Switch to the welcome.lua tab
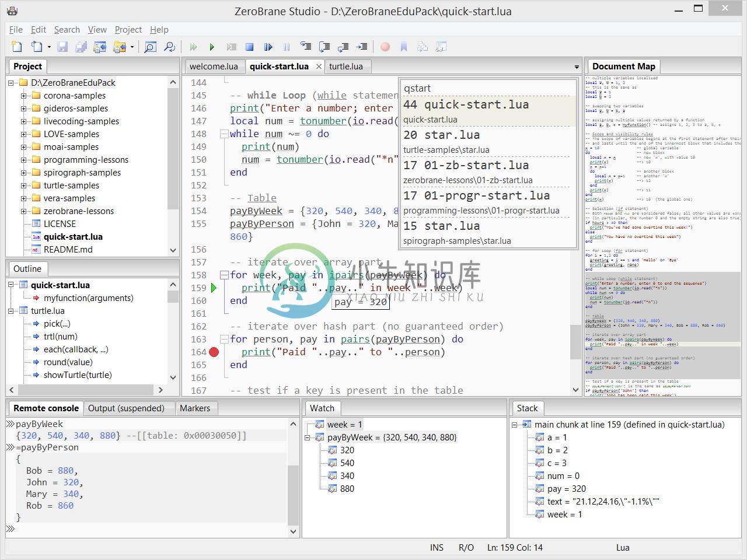Image resolution: width=747 pixels, height=560 pixels. (214, 66)
